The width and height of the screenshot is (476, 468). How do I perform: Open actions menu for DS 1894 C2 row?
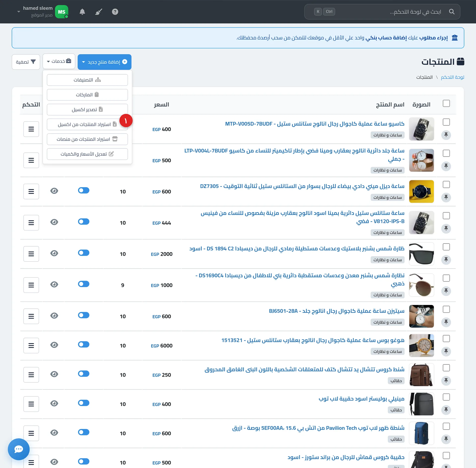point(31,254)
